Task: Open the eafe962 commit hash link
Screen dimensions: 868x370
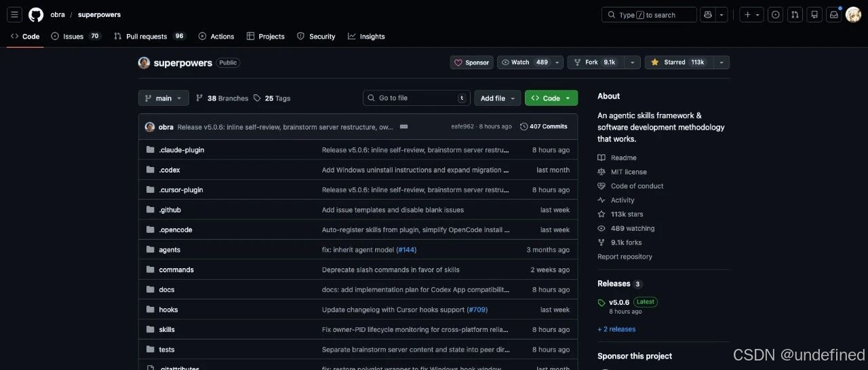Action: (x=462, y=127)
